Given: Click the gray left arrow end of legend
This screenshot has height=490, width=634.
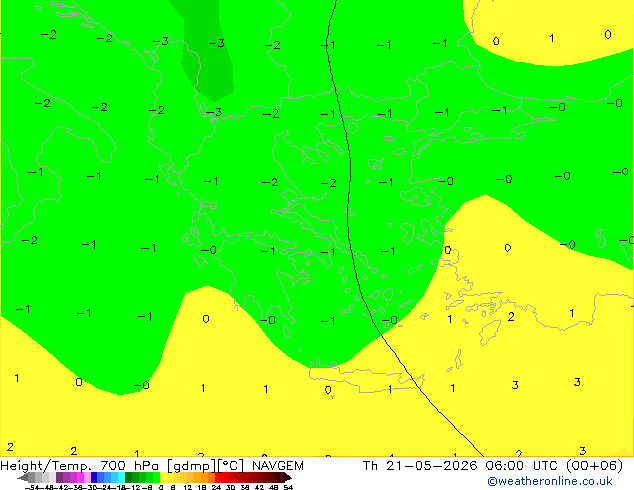Looking at the screenshot, I should pyautogui.click(x=23, y=477).
